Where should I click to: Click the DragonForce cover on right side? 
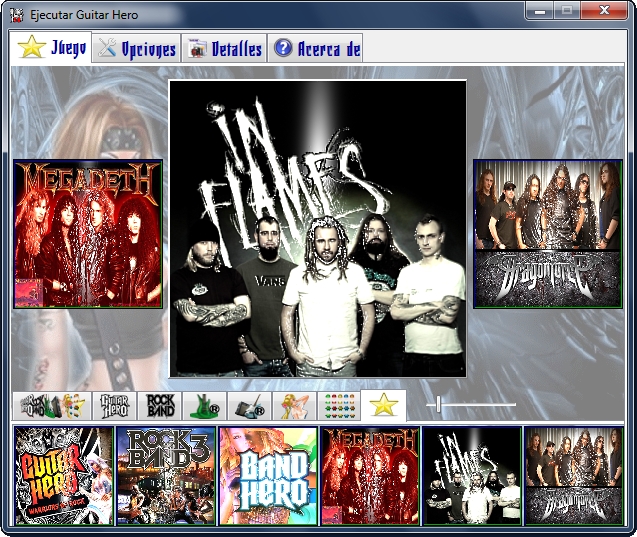[547, 234]
